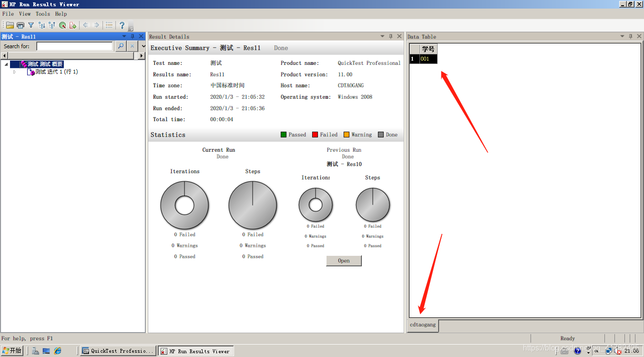Click the search magnifier button
The width and height of the screenshot is (644, 357).
[x=121, y=46]
